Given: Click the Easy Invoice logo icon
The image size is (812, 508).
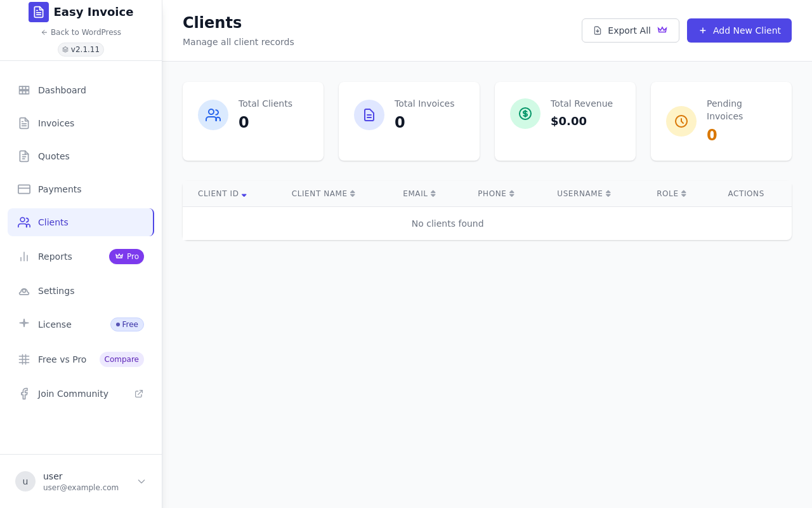Looking at the screenshot, I should 39,12.
